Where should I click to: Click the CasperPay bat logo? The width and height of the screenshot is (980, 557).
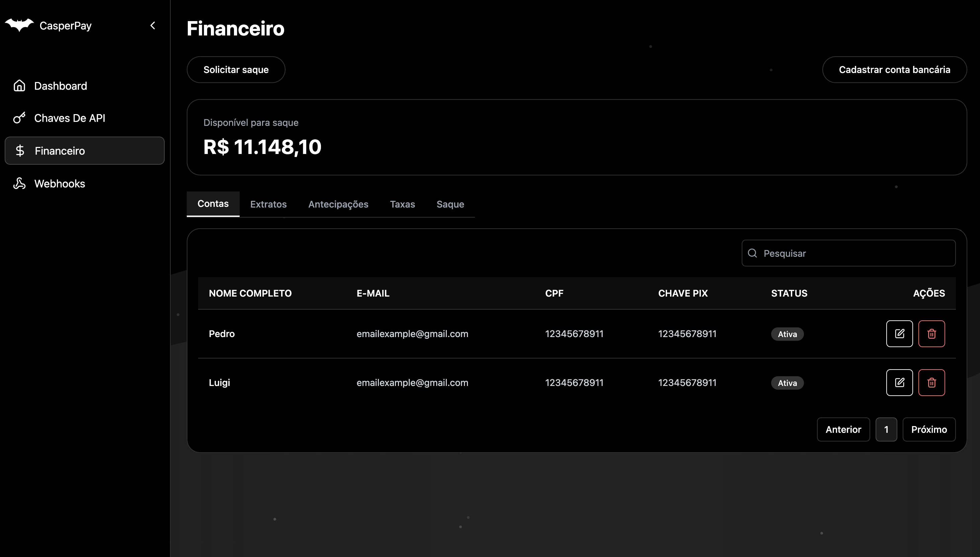[x=19, y=25]
